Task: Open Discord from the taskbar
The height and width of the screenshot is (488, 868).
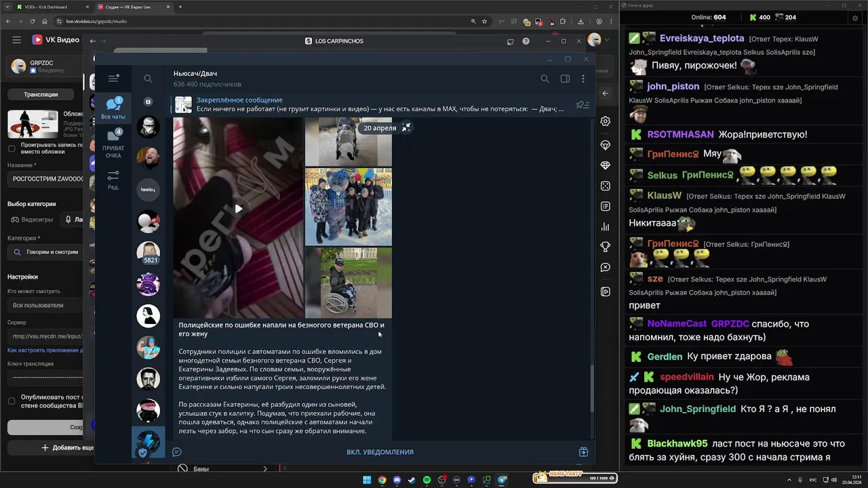Action: [x=397, y=480]
